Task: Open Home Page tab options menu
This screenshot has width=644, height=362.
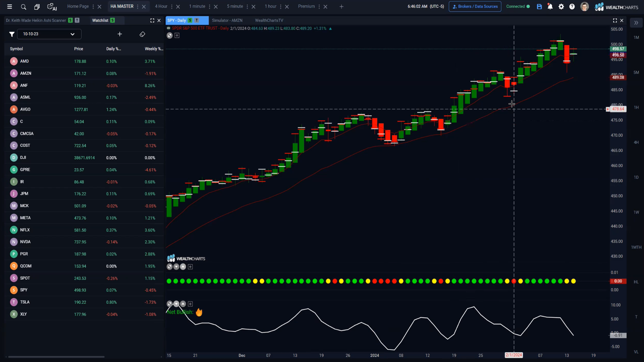Action: tap(93, 7)
